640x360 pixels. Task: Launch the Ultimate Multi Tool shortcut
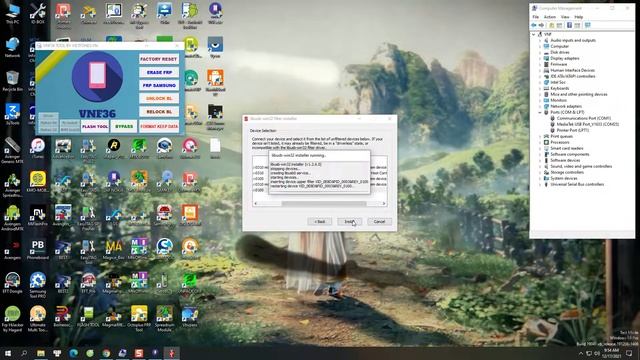pos(38,319)
